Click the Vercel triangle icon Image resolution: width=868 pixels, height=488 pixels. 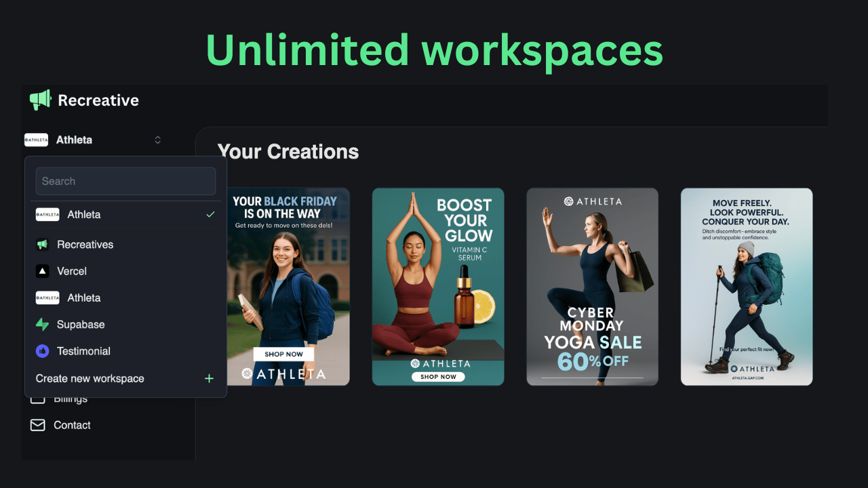coord(42,271)
